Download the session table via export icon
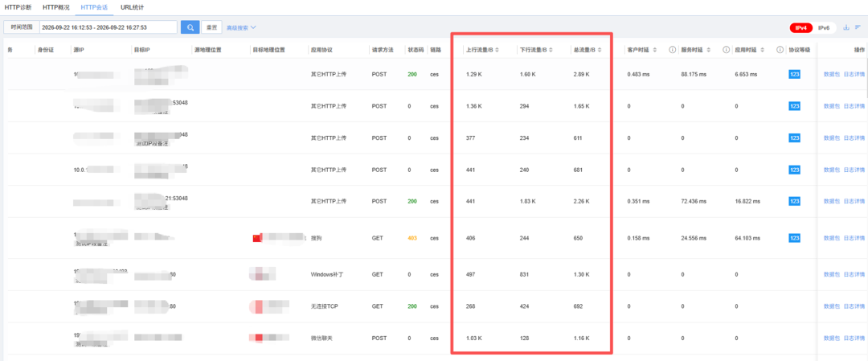This screenshot has width=868, height=361. 845,27
